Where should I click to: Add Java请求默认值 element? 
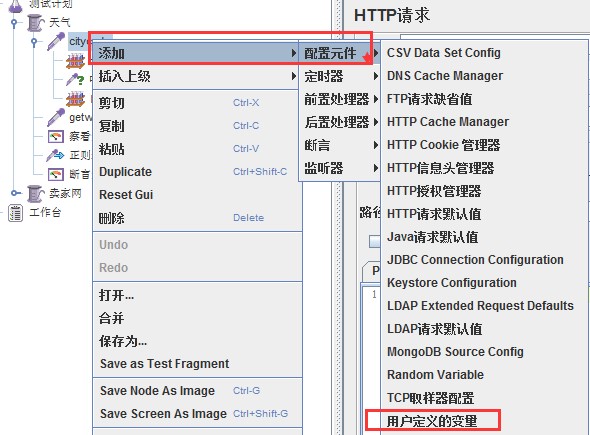(484, 237)
